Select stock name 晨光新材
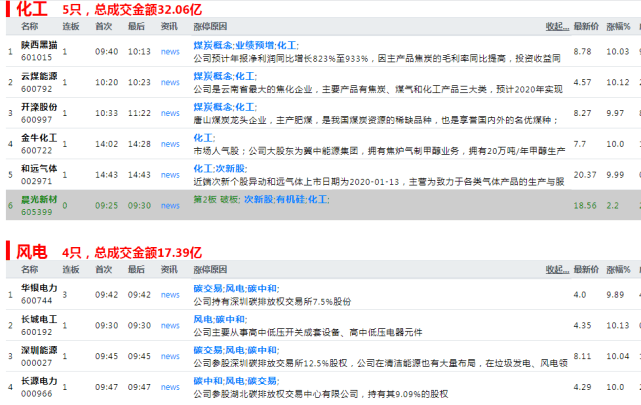641x405 pixels. tap(39, 199)
